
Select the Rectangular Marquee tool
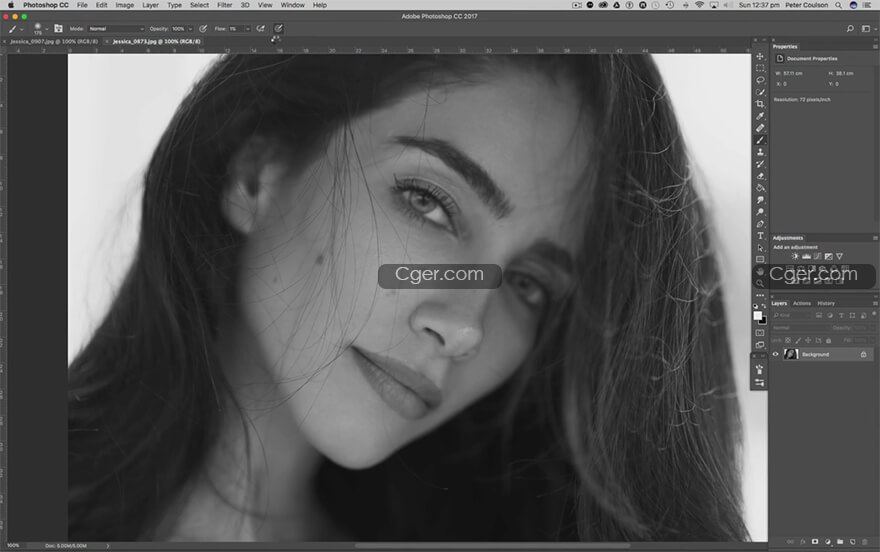760,68
